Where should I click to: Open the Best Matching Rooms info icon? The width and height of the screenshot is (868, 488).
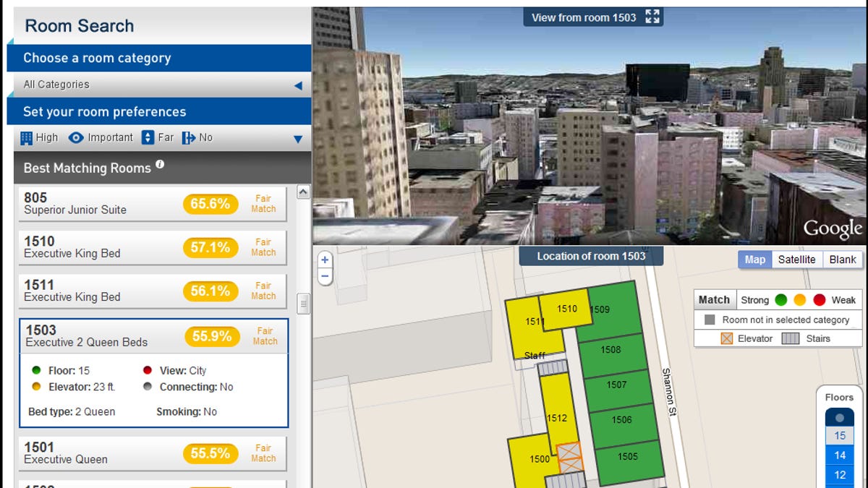click(160, 165)
